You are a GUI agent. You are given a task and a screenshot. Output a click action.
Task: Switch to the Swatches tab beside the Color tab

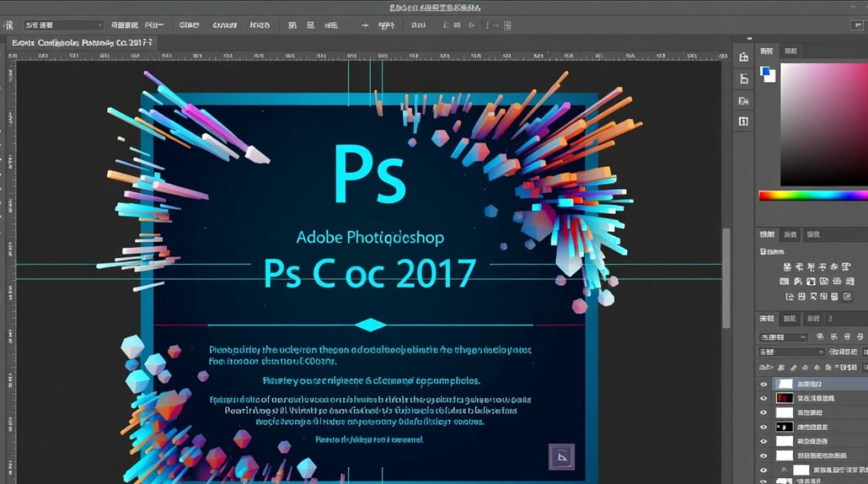coord(789,52)
